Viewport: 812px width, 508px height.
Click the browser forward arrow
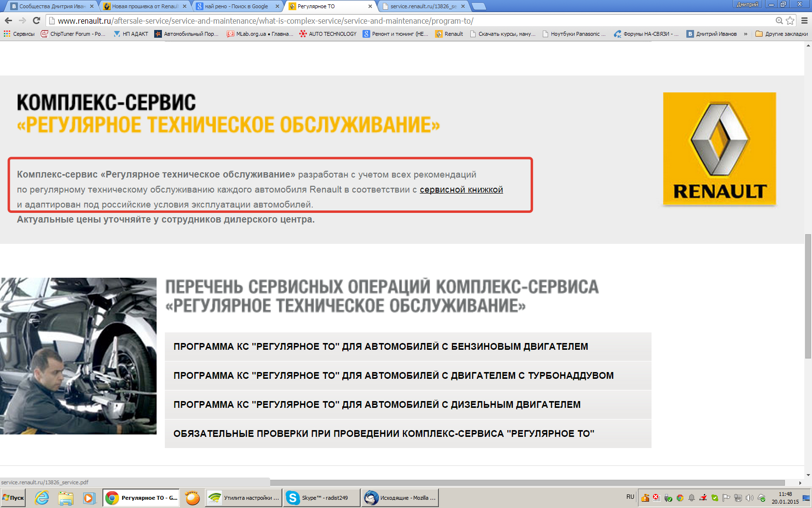pos(22,20)
